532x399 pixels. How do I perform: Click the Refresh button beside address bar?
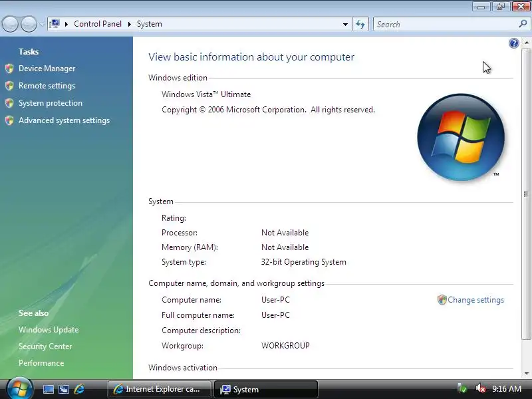tap(360, 25)
